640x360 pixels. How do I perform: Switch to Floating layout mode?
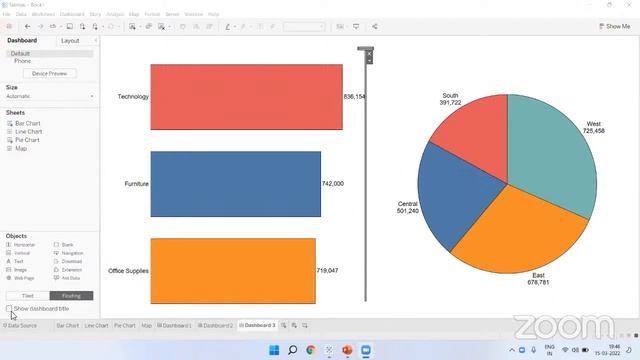click(71, 296)
